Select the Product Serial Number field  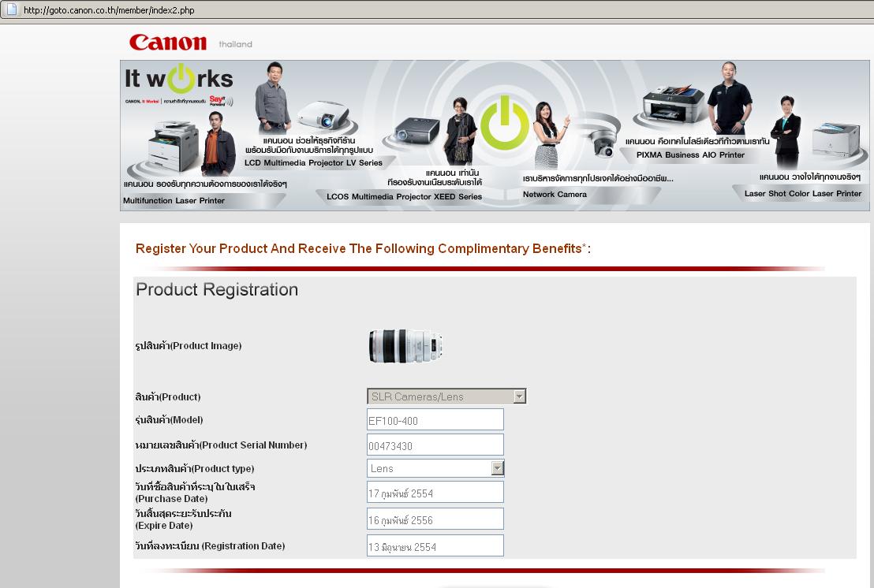click(435, 445)
